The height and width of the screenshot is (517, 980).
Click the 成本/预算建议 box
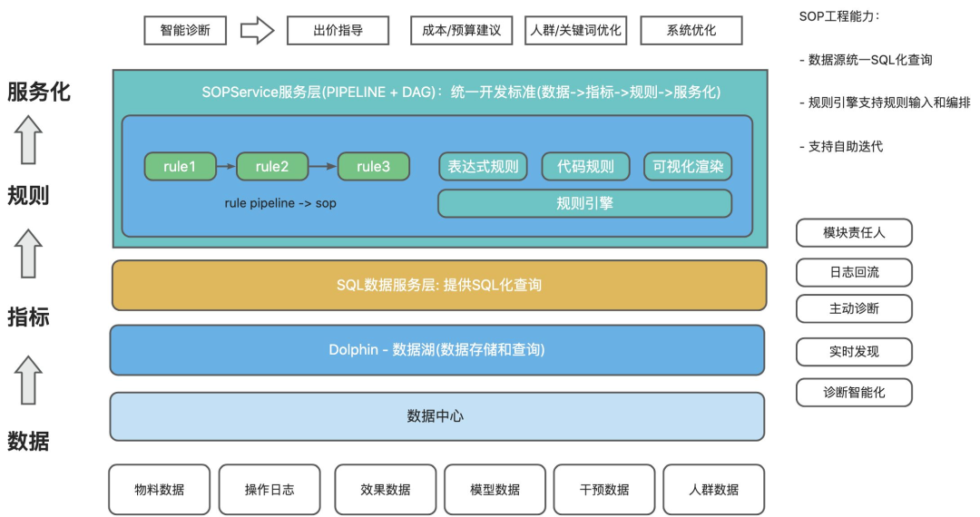(x=462, y=31)
